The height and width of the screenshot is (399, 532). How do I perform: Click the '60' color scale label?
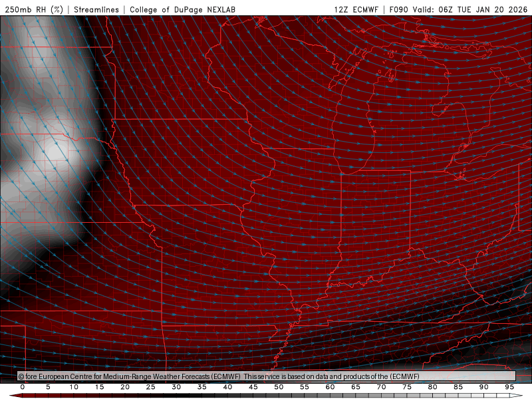(330, 387)
